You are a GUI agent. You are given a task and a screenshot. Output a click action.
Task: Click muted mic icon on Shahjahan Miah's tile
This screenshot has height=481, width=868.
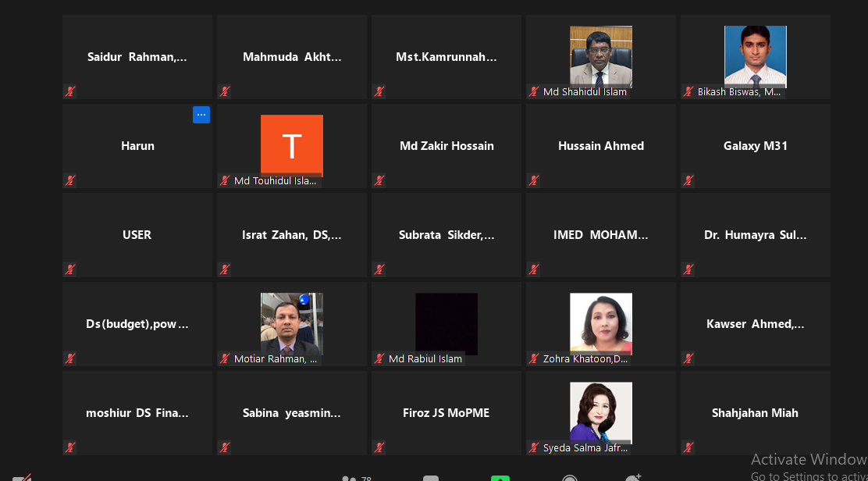click(688, 447)
